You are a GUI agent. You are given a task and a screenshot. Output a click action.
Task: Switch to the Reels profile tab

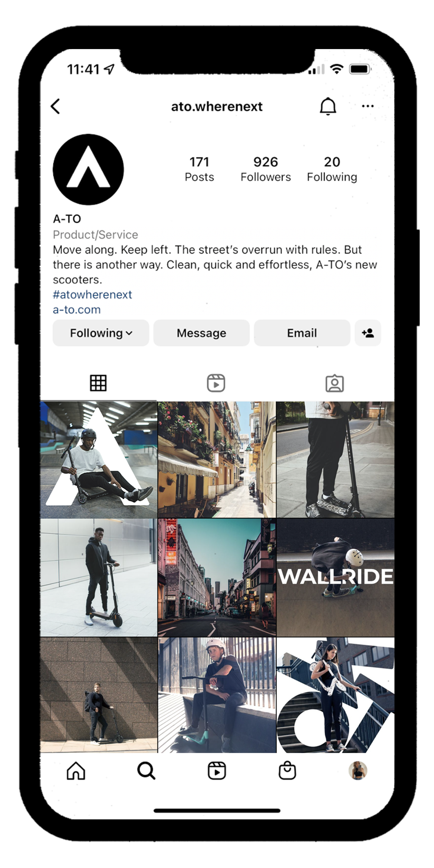(216, 383)
